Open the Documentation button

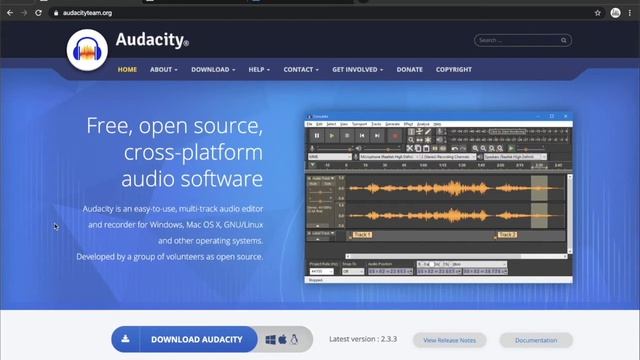pos(536,340)
